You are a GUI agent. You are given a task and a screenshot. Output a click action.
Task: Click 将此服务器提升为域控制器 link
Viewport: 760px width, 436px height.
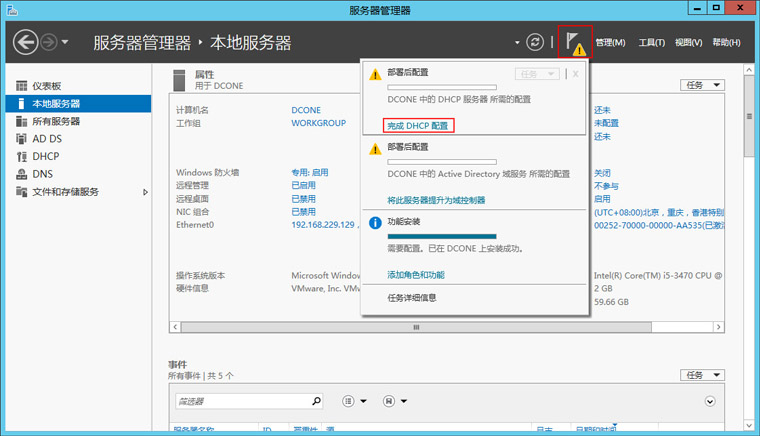pos(436,200)
